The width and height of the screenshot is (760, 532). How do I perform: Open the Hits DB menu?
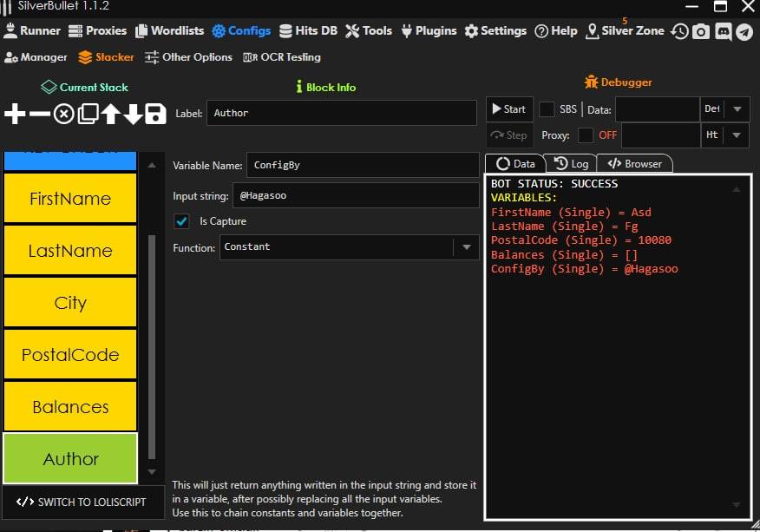pyautogui.click(x=308, y=30)
